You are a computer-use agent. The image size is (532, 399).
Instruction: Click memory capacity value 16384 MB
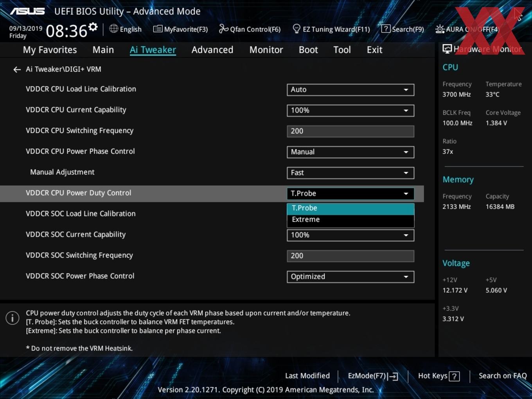[500, 207]
